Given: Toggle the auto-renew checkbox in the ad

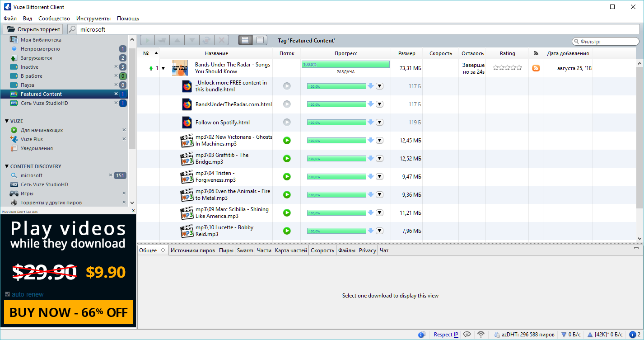Looking at the screenshot, I should pos(7,294).
